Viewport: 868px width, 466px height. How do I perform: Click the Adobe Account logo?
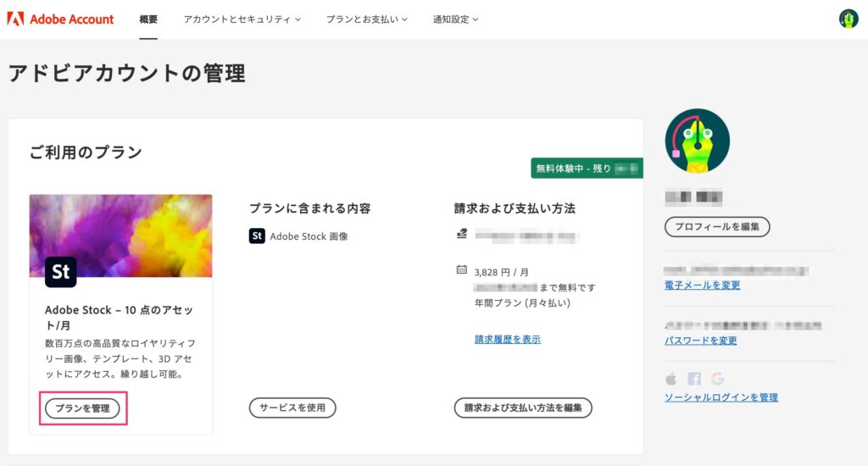pyautogui.click(x=60, y=19)
